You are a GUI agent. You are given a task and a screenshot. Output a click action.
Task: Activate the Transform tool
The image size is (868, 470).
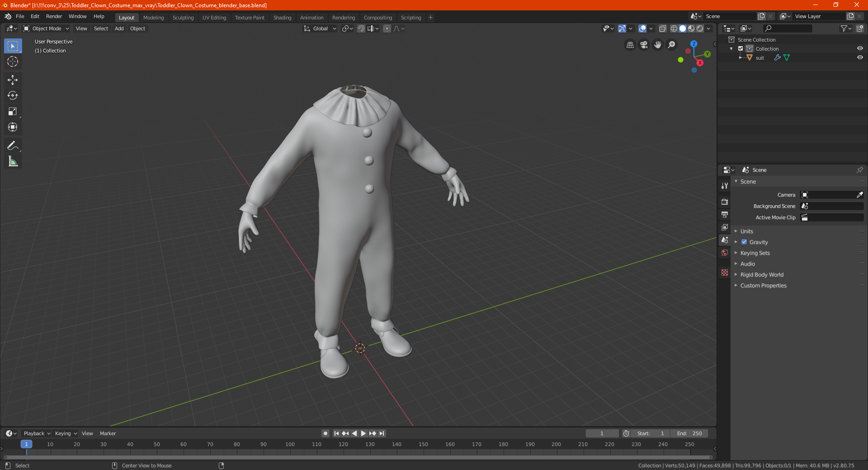coord(13,127)
